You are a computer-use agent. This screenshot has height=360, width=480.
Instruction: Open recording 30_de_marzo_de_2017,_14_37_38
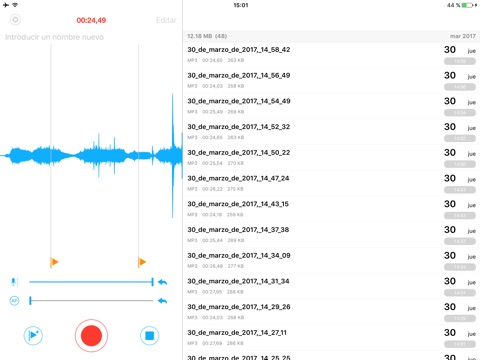click(332, 235)
